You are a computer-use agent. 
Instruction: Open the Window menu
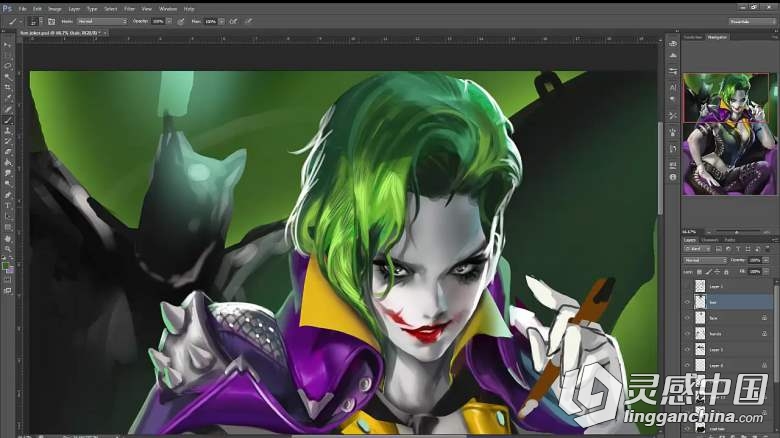tap(168, 9)
